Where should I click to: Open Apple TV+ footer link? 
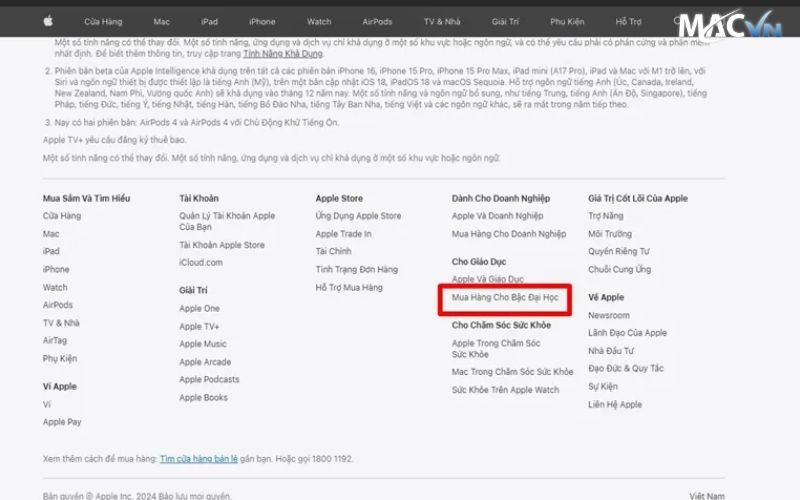click(x=199, y=327)
